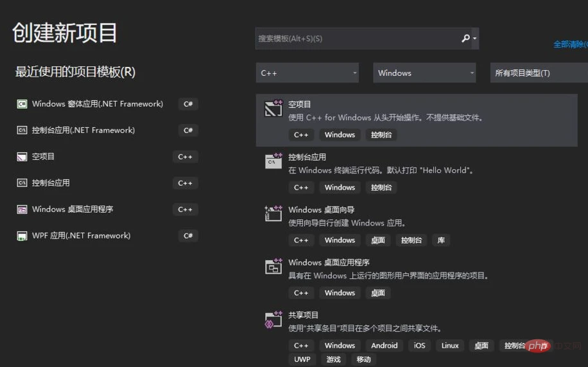Select the Windows 桌面向导 template title
The height and width of the screenshot is (367, 588).
pyautogui.click(x=322, y=210)
